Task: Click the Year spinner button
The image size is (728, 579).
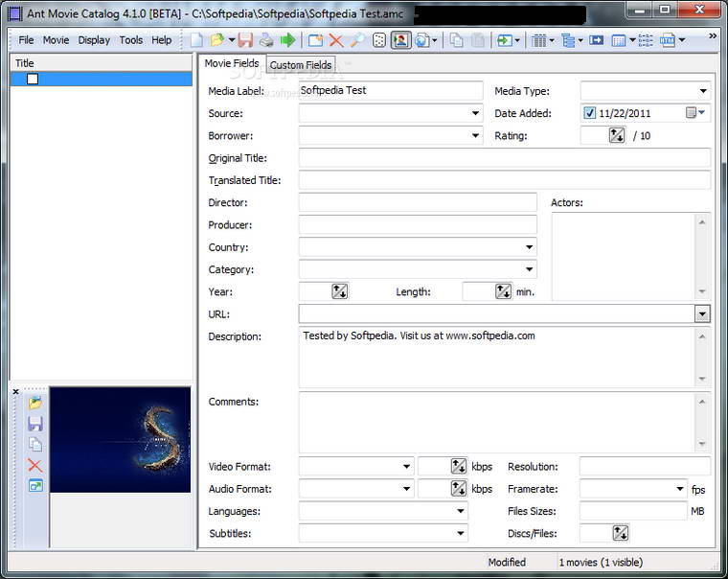Action: tap(339, 291)
